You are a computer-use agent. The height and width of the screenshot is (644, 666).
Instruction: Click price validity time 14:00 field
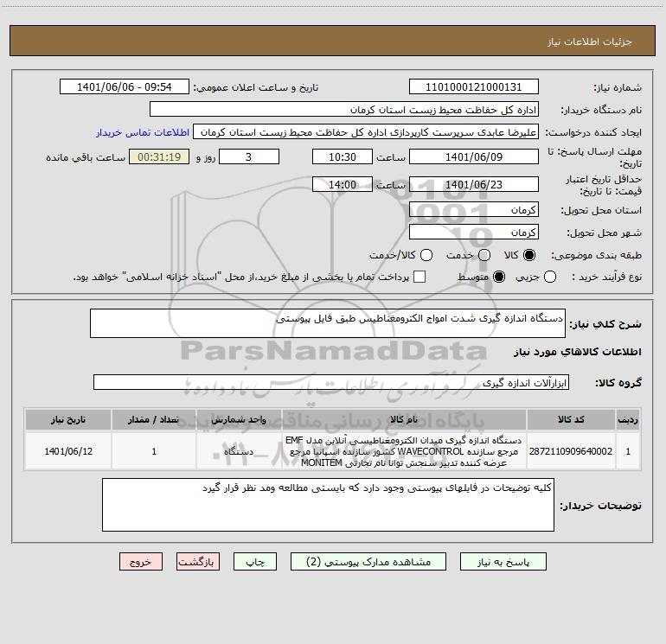pyautogui.click(x=343, y=184)
